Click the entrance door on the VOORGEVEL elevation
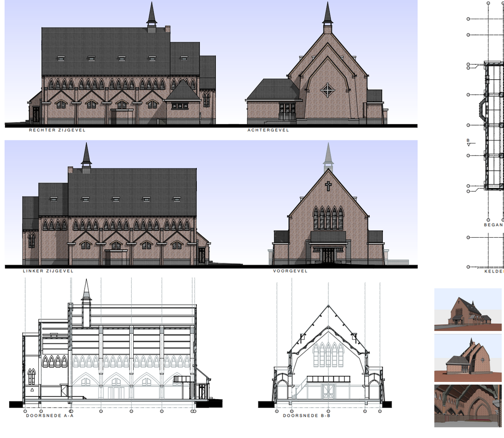504x438 pixels. (x=328, y=255)
